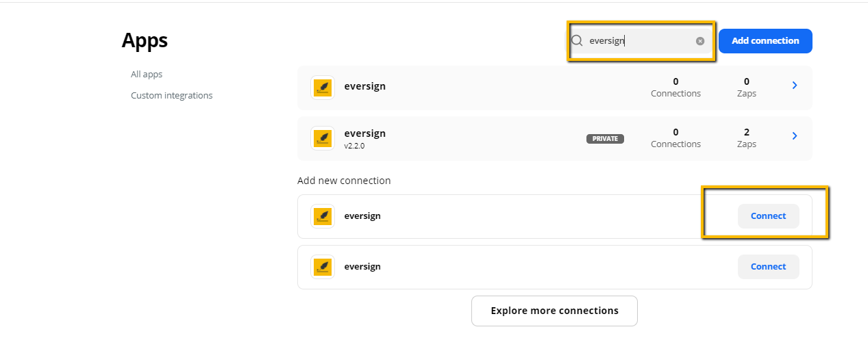Click the eversign v2.2.0 app logo
The image size is (868, 364).
click(x=323, y=138)
